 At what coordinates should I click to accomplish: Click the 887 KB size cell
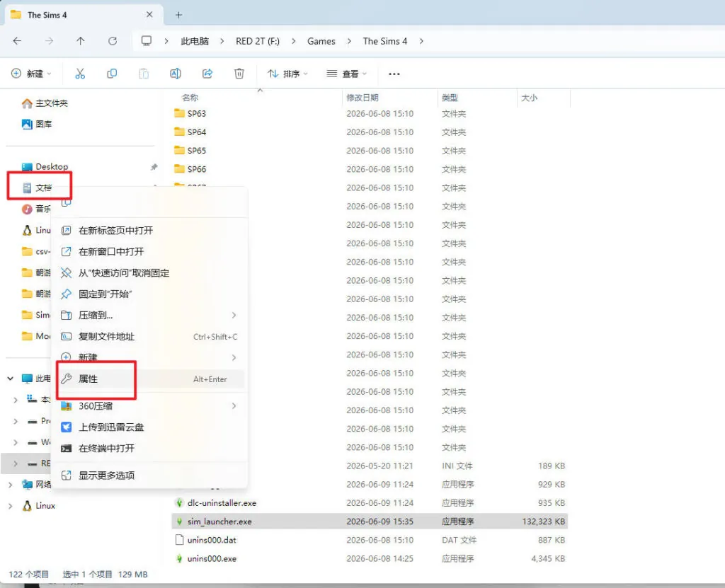click(551, 540)
